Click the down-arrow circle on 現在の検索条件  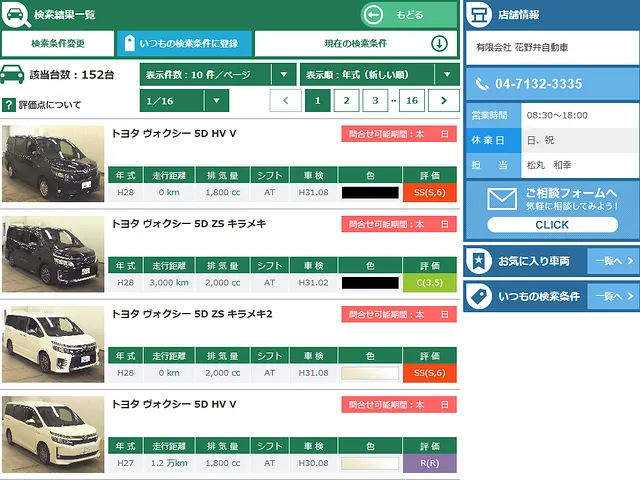tap(439, 43)
